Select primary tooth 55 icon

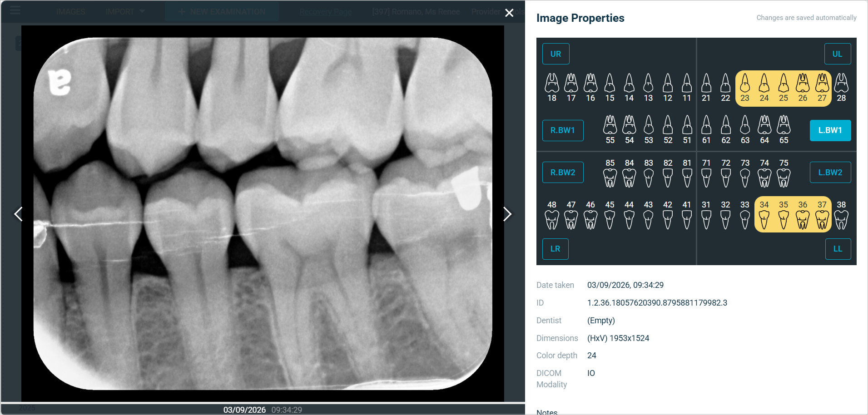(610, 130)
